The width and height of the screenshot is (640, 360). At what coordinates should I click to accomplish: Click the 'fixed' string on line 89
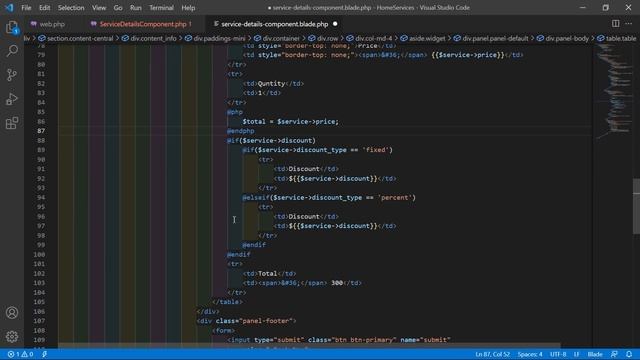click(376, 150)
